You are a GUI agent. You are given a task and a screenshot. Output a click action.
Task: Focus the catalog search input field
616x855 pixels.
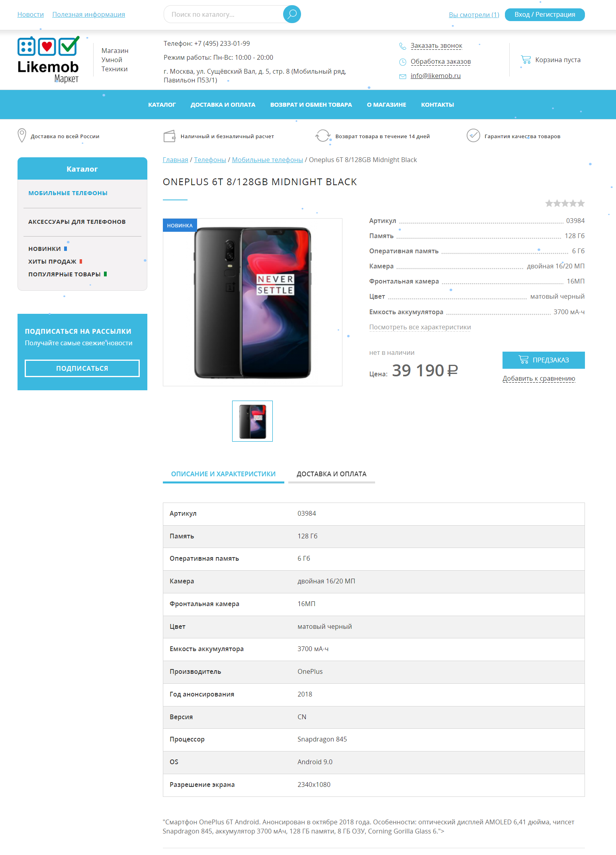click(225, 14)
